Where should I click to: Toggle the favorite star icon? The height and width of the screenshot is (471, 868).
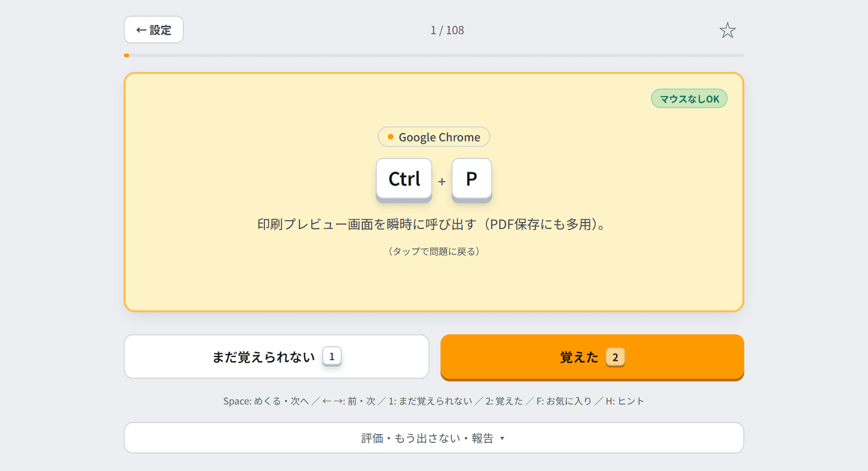[727, 30]
